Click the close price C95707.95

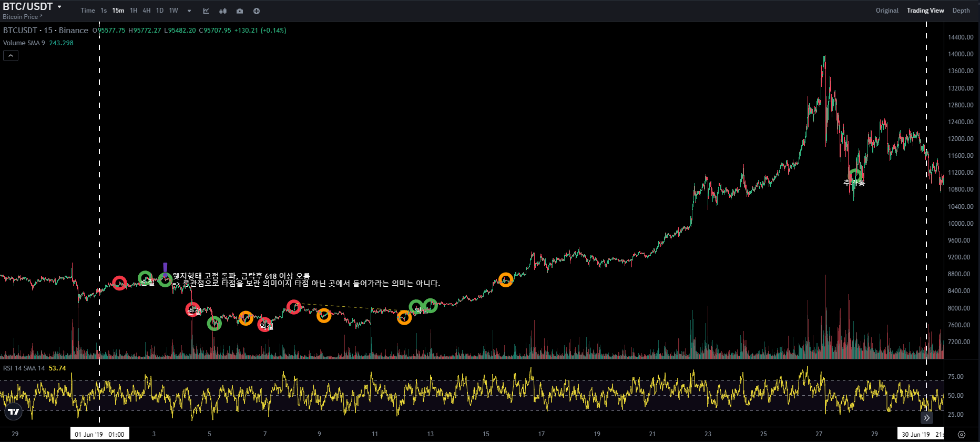[215, 31]
